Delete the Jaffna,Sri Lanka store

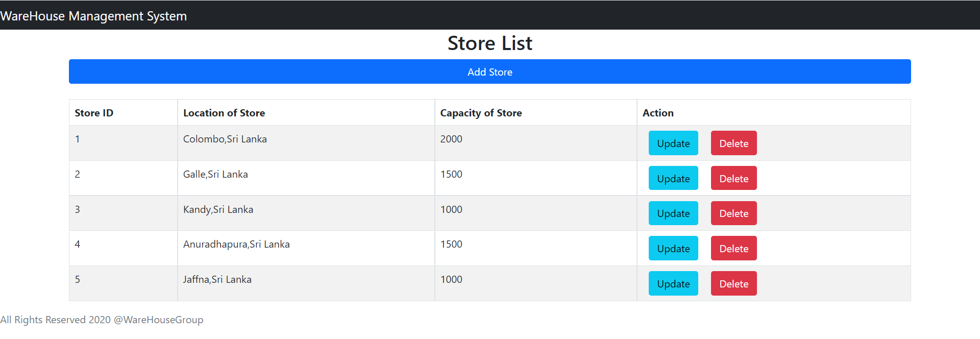pyautogui.click(x=734, y=283)
